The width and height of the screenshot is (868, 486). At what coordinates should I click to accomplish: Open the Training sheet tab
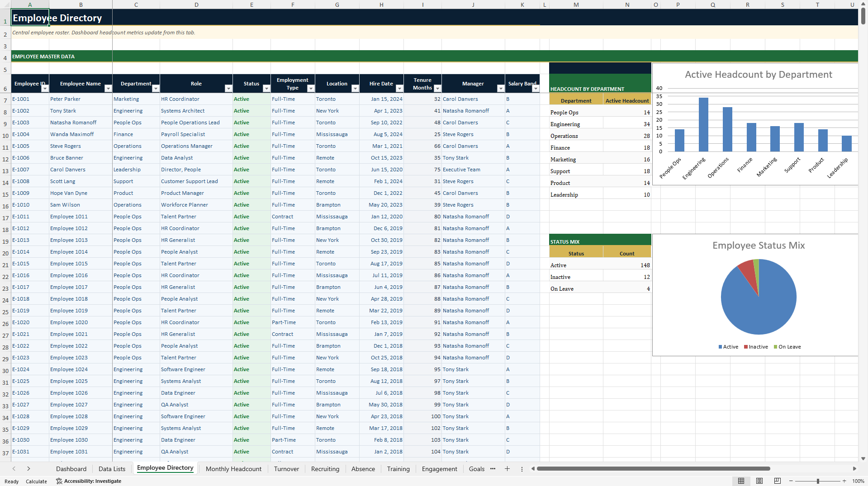click(398, 469)
